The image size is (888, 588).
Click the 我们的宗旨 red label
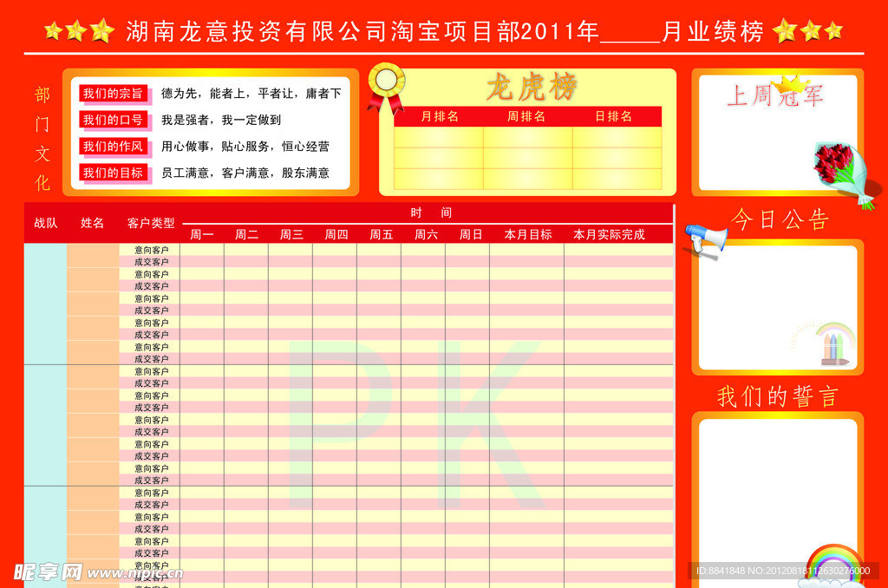[114, 94]
